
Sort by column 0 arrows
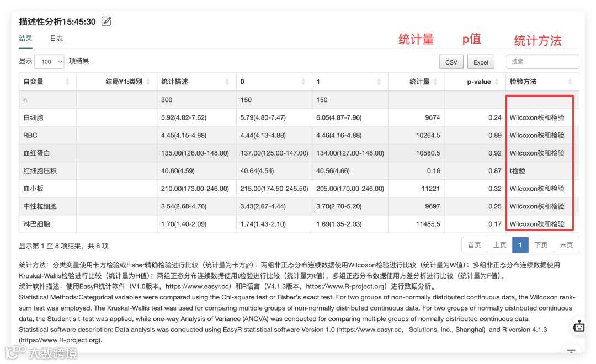303,82
